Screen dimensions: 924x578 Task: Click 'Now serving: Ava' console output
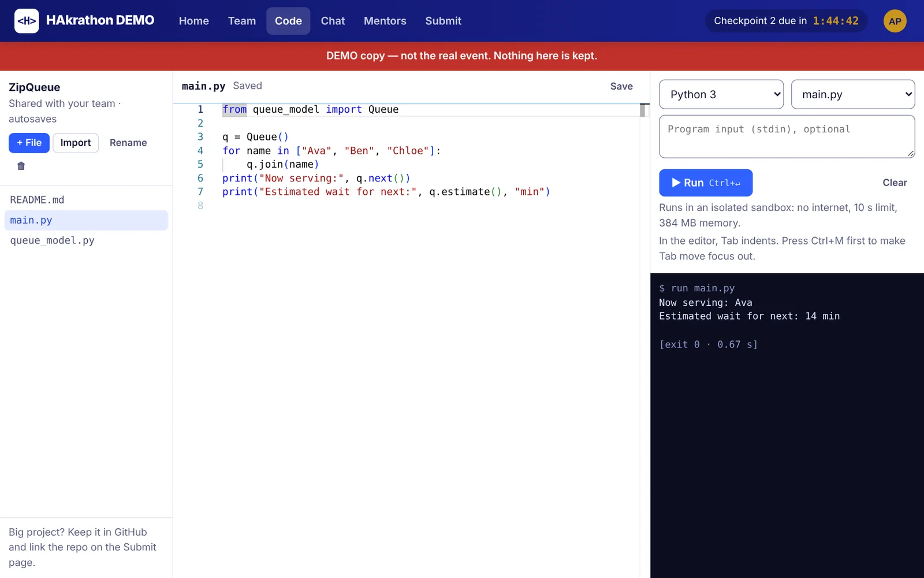click(705, 302)
